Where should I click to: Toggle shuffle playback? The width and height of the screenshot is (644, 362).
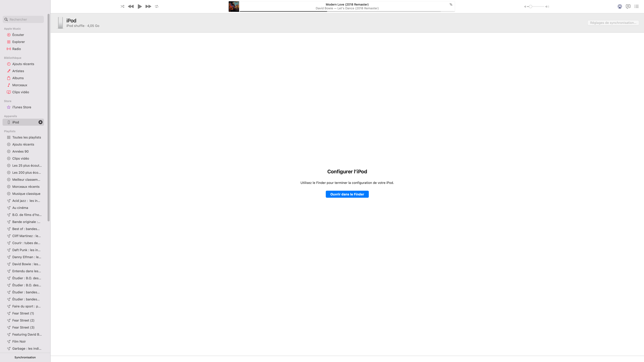click(x=122, y=7)
